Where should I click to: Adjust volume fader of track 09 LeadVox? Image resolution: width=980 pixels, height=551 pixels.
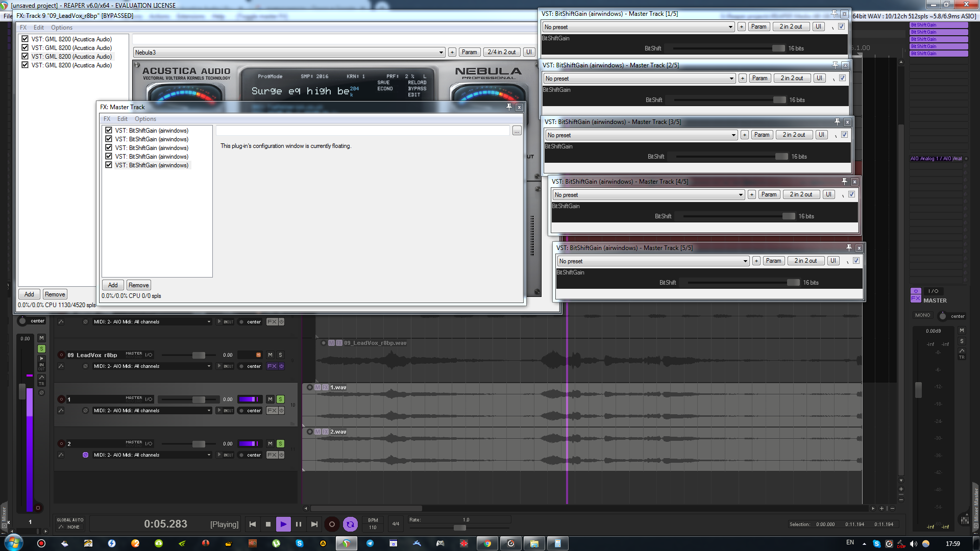click(x=199, y=355)
